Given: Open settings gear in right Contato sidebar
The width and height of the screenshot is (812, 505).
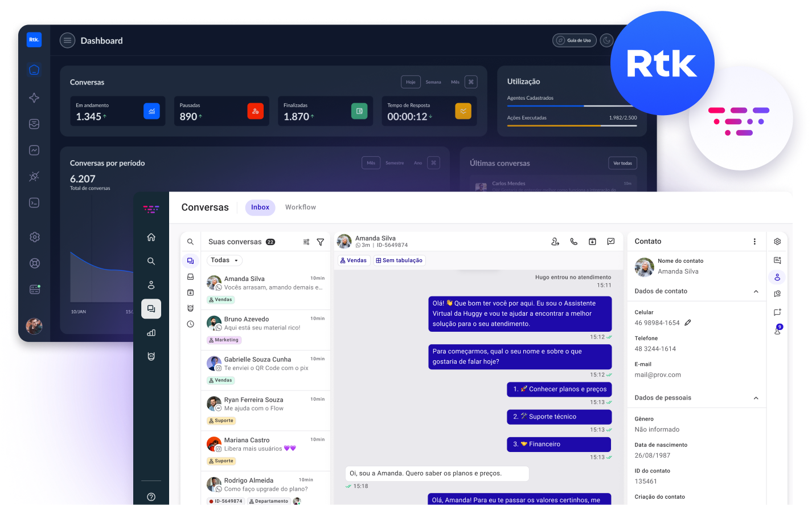Looking at the screenshot, I should [x=777, y=242].
